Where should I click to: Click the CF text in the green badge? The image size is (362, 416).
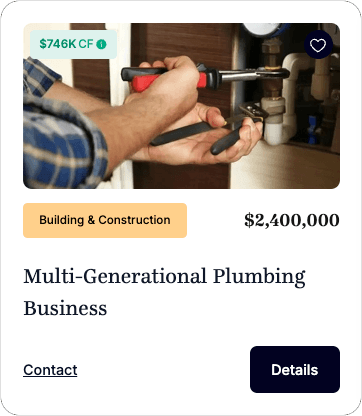pyautogui.click(x=86, y=44)
